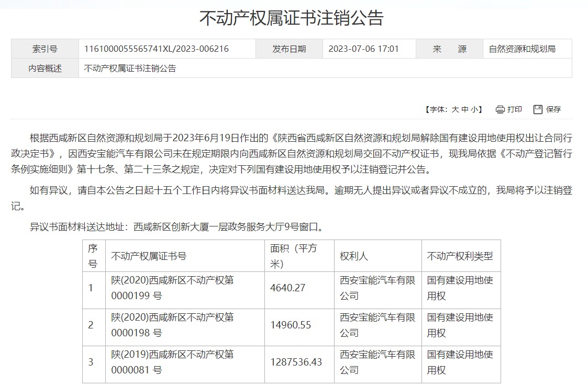Click summary value 不动产权属证书注销公告
The height and width of the screenshot is (387, 588).
130,69
